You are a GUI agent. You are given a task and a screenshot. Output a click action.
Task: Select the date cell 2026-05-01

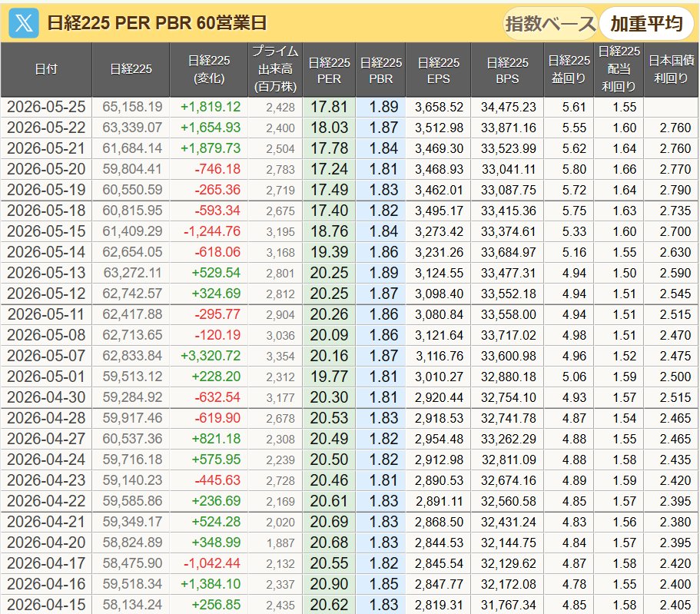click(46, 377)
